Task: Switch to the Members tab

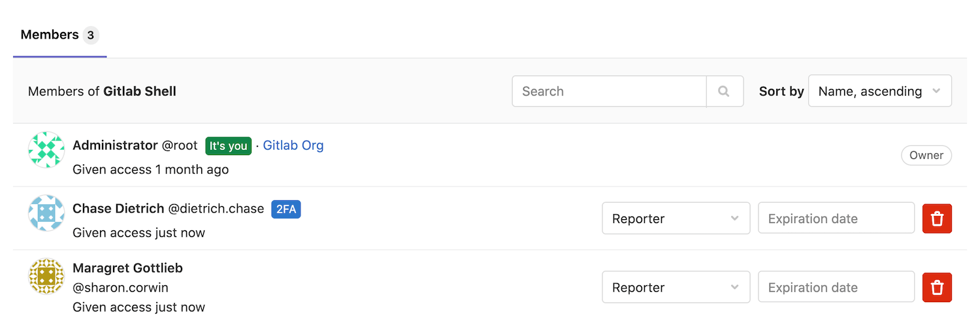Action: point(50,35)
